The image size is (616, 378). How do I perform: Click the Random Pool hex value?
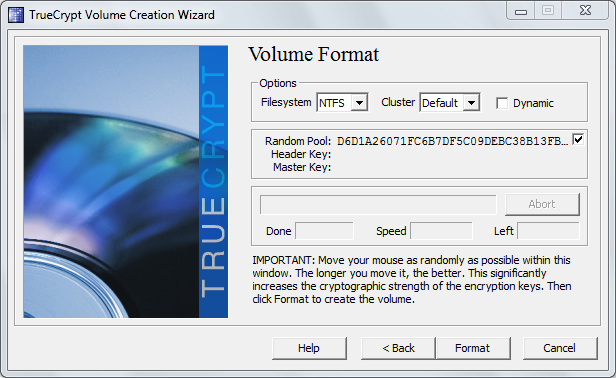(x=453, y=141)
